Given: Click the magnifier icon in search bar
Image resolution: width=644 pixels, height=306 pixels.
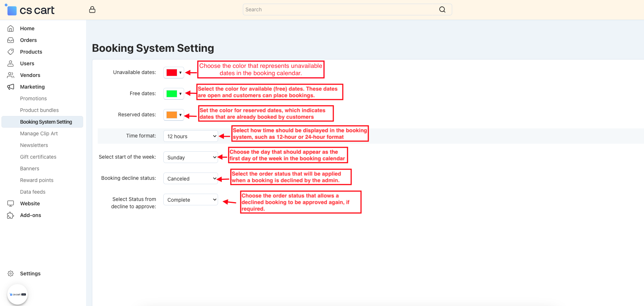Looking at the screenshot, I should (442, 9).
